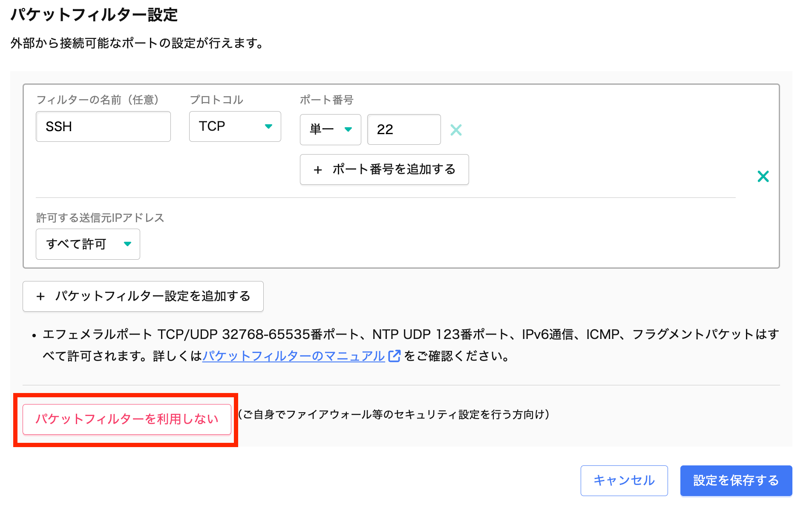Remove the port number 22 entry
The width and height of the screenshot is (812, 505).
click(456, 130)
